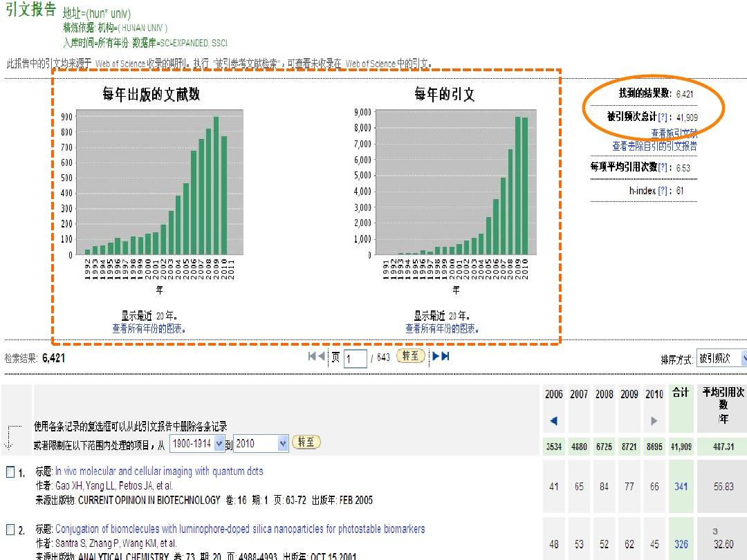Open the [?] help beside h-index
Screen dimensions: 747x560
pyautogui.click(x=663, y=190)
